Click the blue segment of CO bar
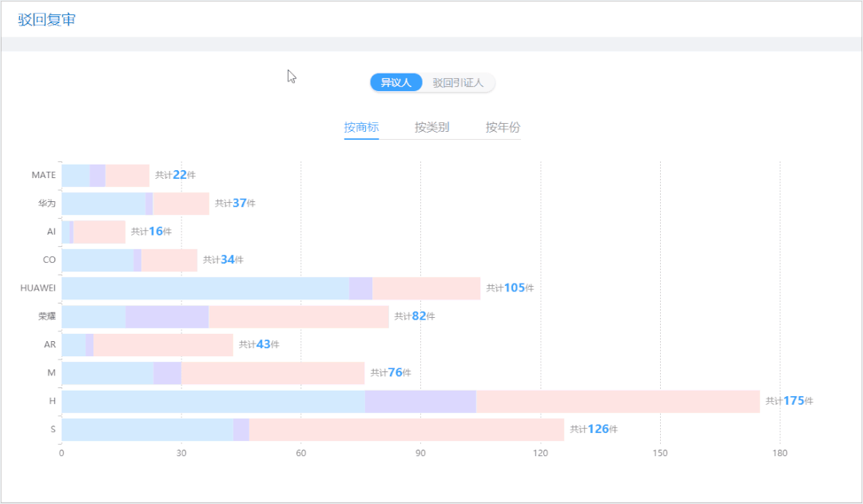 tap(97, 260)
